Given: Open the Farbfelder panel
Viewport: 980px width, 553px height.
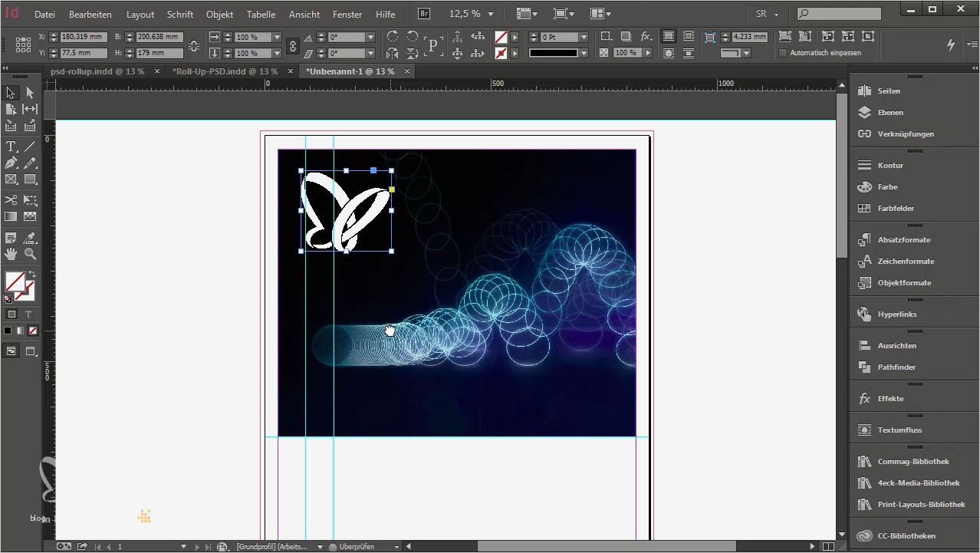Looking at the screenshot, I should (x=895, y=208).
